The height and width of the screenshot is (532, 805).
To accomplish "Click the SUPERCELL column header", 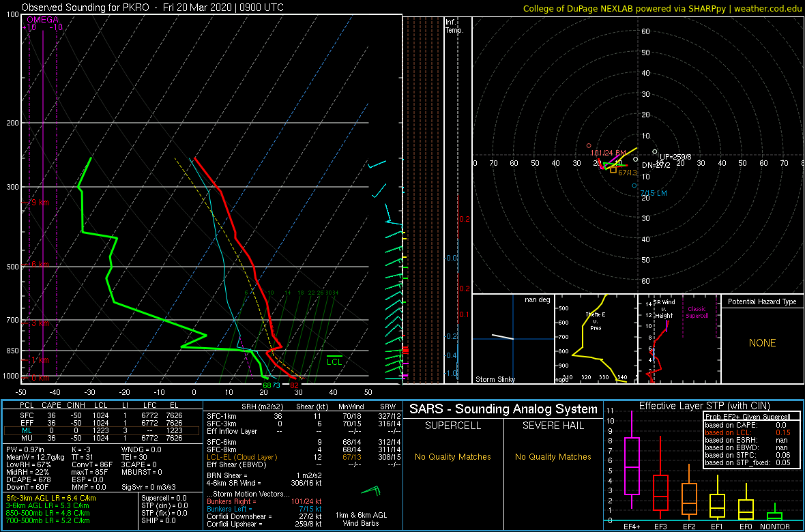I will [453, 426].
